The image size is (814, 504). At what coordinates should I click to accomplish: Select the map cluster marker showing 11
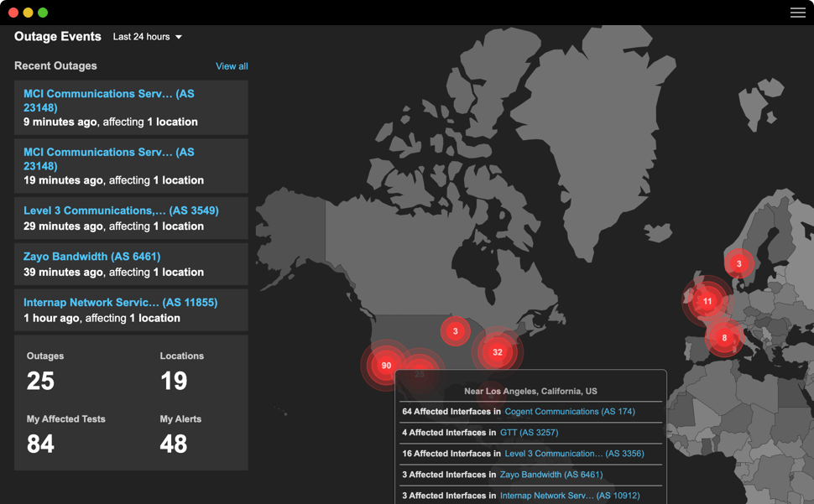(707, 301)
